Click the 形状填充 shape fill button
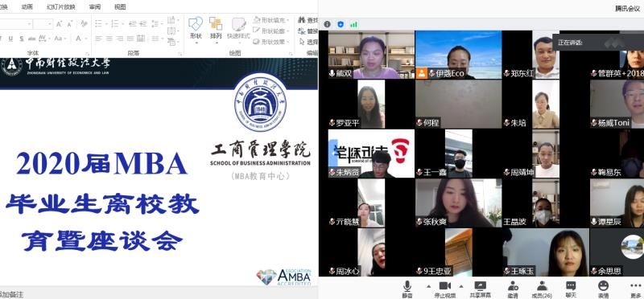Image resolution: width=644 pixels, height=299 pixels. [x=271, y=20]
